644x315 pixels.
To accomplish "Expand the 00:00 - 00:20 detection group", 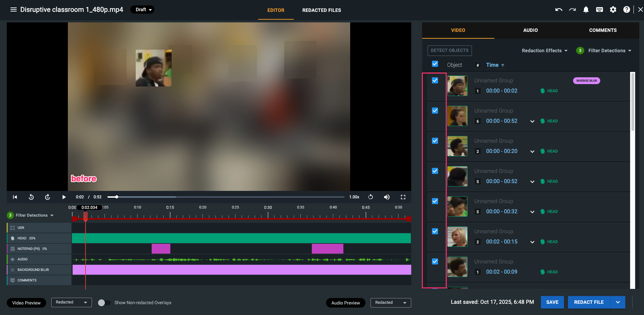I will point(532,152).
